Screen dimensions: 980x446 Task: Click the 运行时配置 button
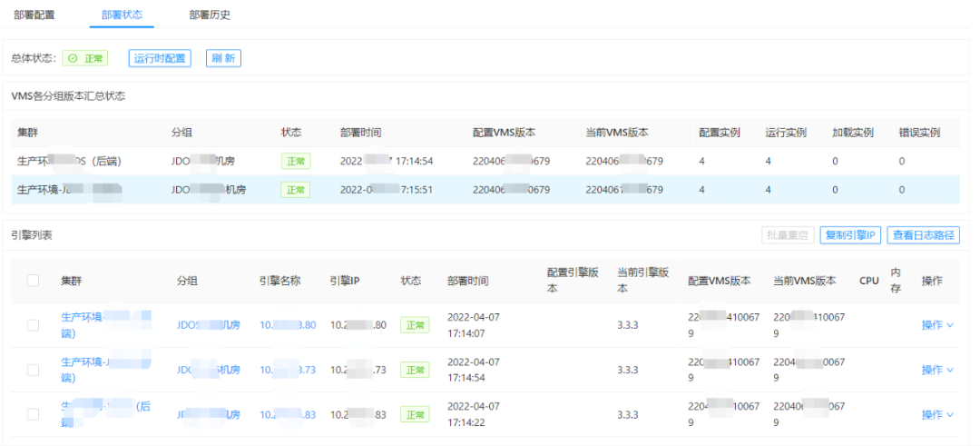[x=160, y=58]
